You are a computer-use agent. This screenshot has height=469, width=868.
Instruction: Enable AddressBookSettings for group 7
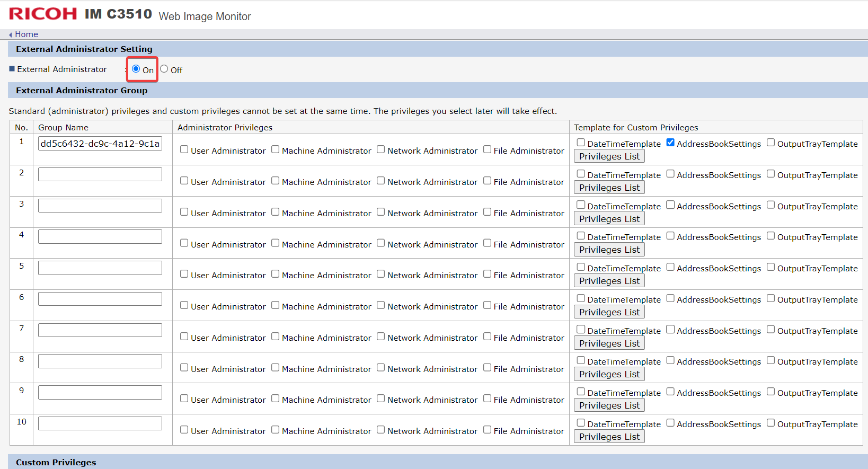coord(670,330)
